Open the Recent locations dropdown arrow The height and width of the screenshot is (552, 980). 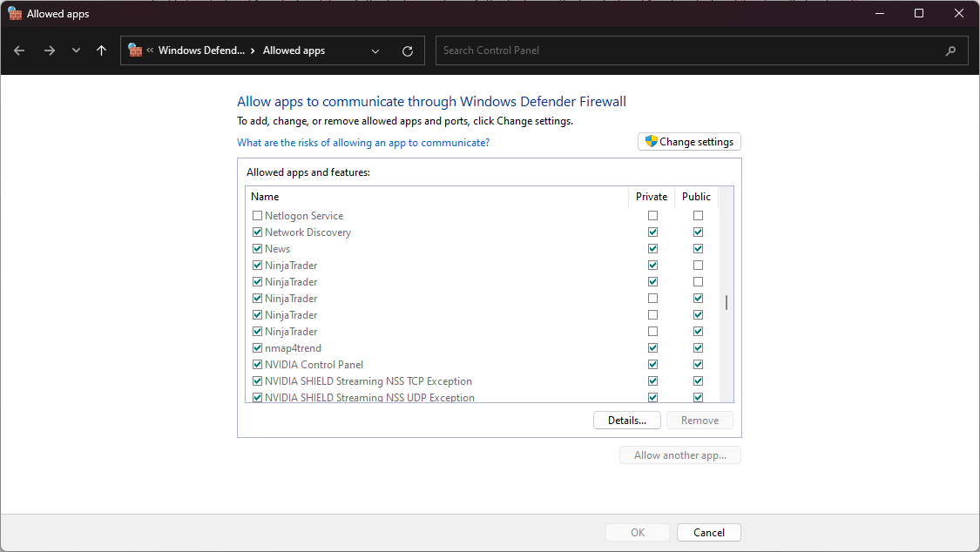(x=76, y=50)
